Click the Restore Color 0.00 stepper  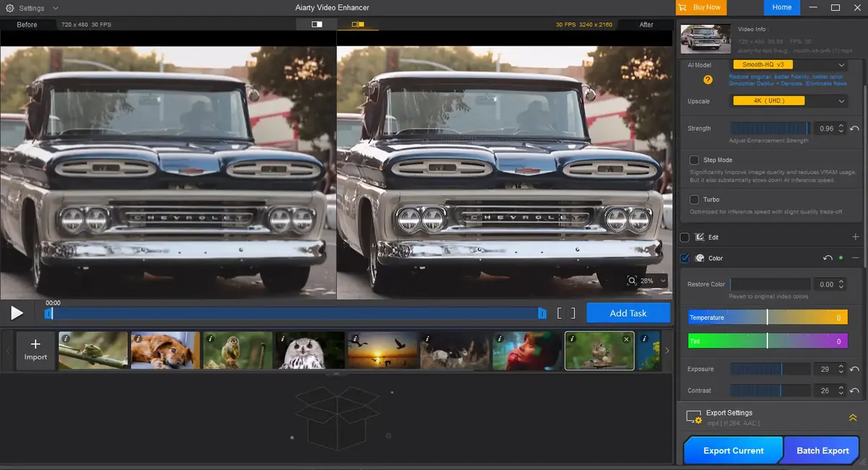831,284
